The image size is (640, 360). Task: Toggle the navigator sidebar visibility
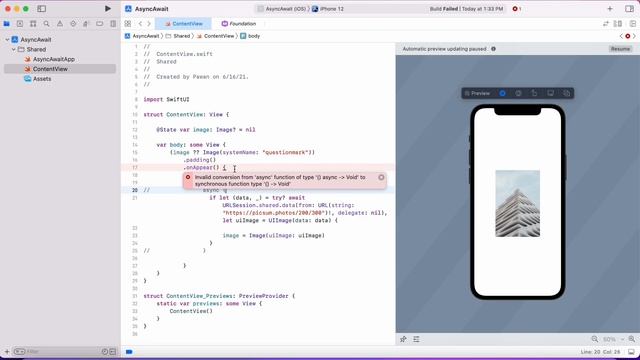click(42, 9)
